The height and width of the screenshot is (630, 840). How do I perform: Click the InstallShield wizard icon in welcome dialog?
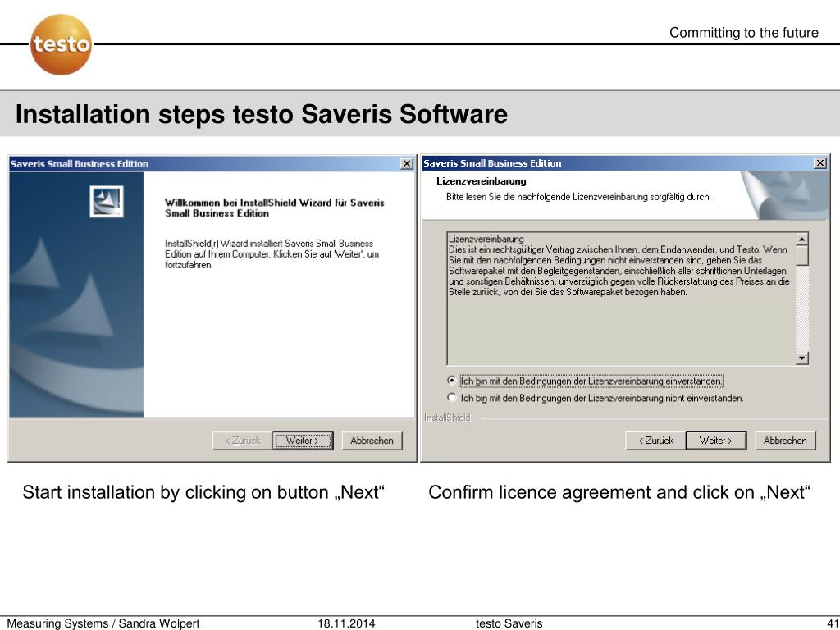click(x=107, y=202)
